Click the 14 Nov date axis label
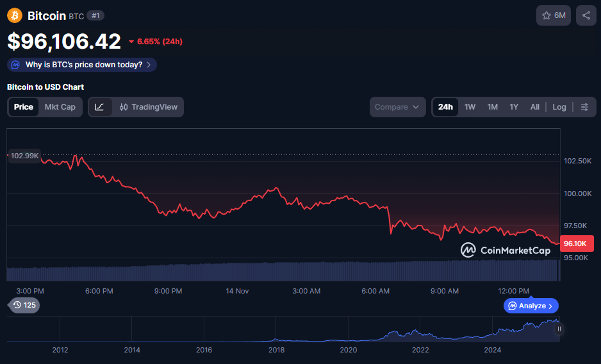The height and width of the screenshot is (364, 601). (237, 291)
